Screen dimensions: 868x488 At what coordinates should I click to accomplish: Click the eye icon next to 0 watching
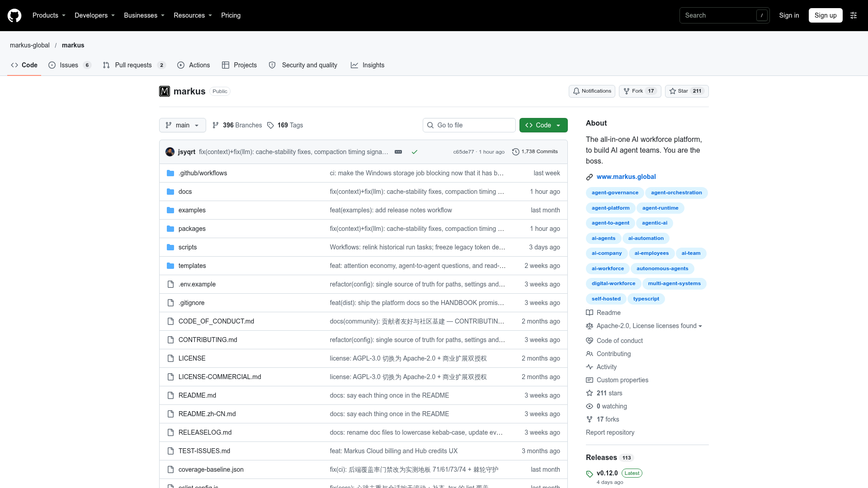pos(590,406)
